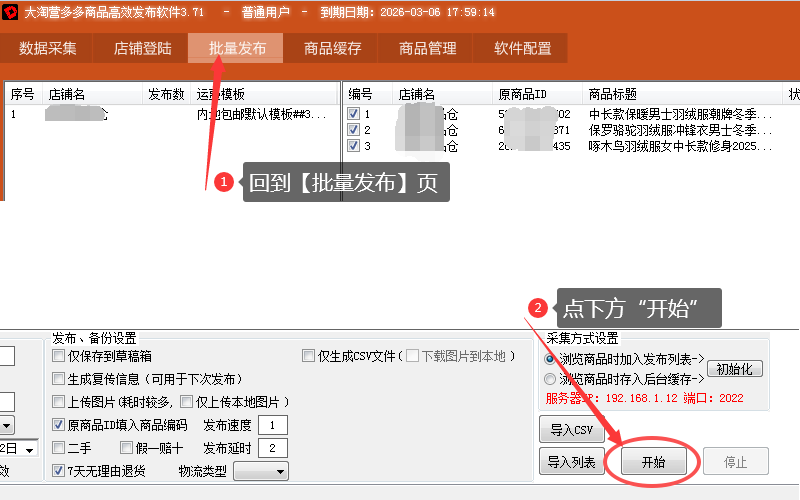Viewport: 800px width, 500px height.
Task: Select 浏览商品时存入后台缓存 radio button
Action: (550, 380)
